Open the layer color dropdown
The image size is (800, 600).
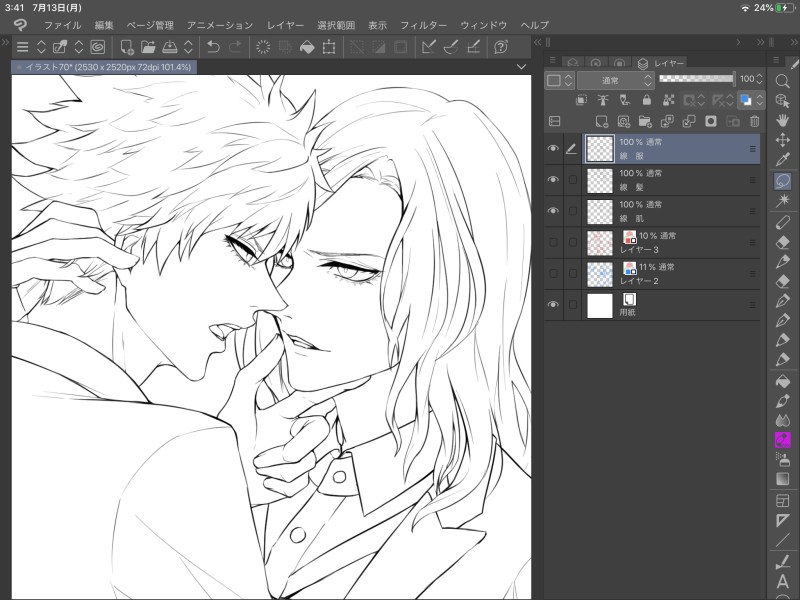560,79
